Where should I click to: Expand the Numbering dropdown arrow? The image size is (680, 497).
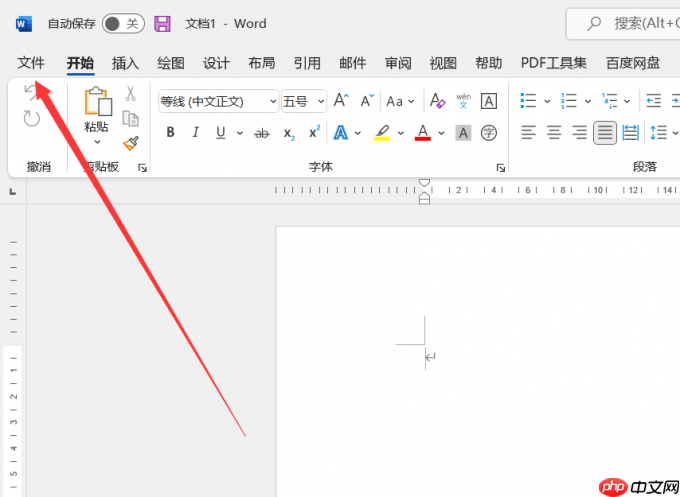click(588, 101)
